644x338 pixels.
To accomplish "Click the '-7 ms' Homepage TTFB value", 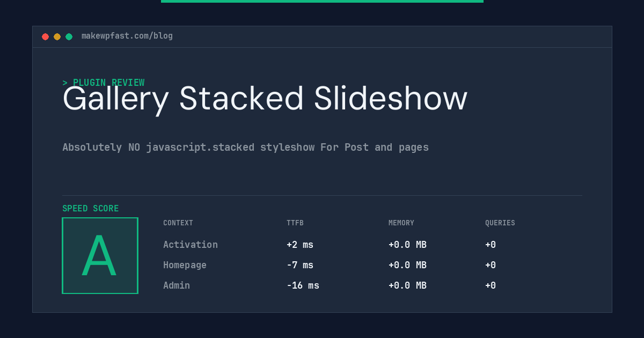I will (300, 265).
